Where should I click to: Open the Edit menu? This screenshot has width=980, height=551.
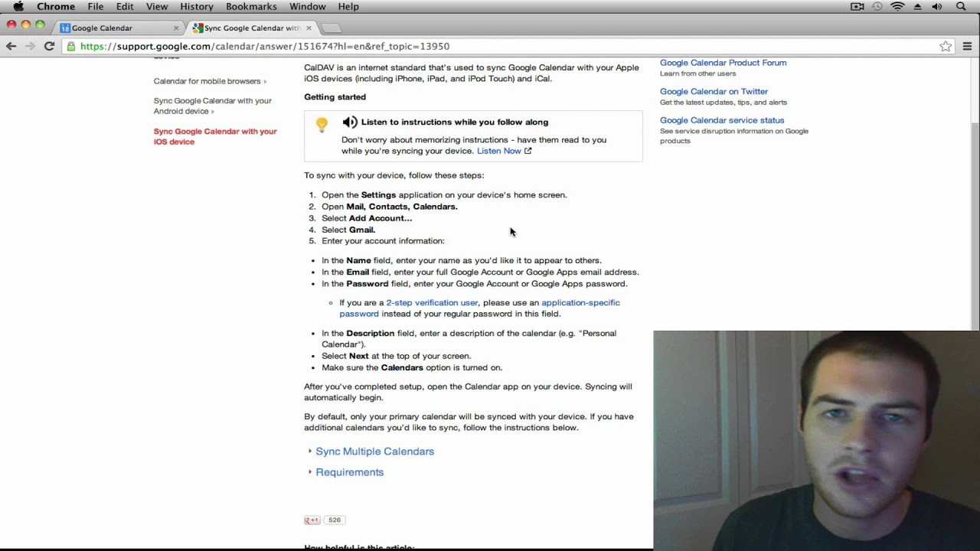point(125,6)
